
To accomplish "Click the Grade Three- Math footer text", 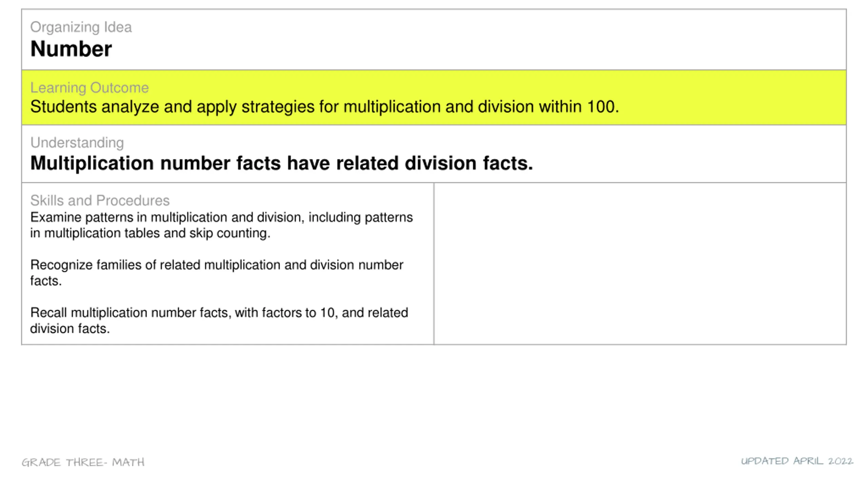I will pyautogui.click(x=83, y=463).
